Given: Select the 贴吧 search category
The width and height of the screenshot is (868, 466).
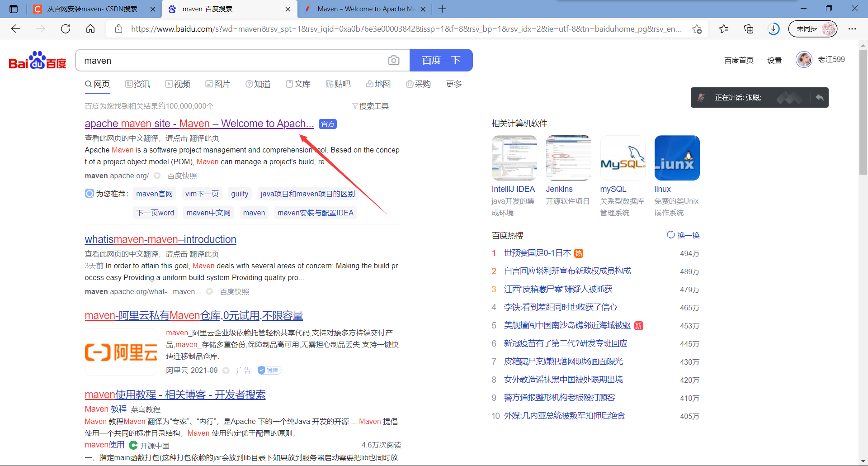Looking at the screenshot, I should coord(338,84).
